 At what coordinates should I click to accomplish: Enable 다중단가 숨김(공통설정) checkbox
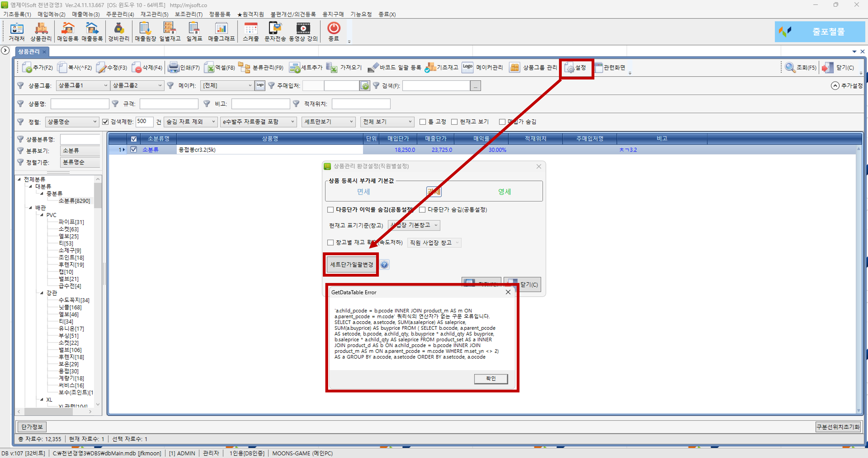422,210
